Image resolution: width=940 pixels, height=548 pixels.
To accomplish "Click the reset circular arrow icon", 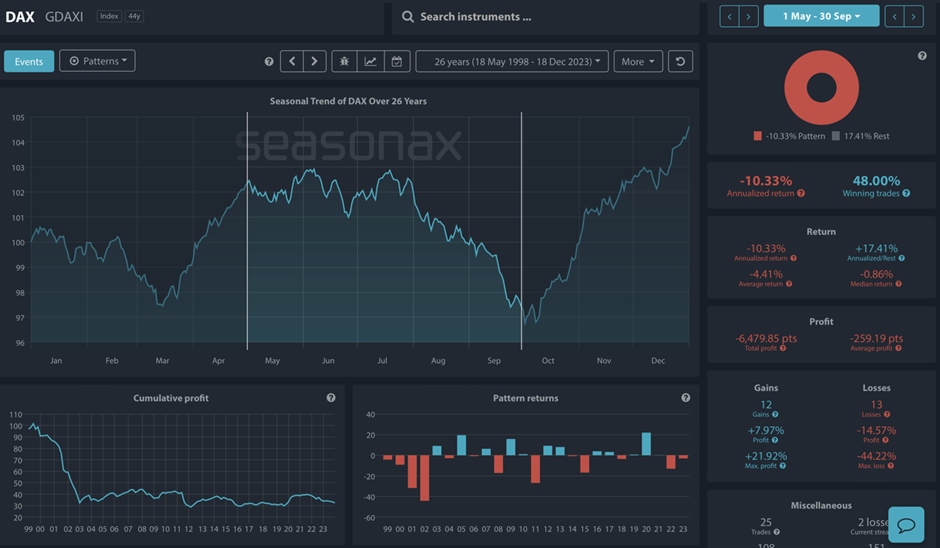I will click(x=680, y=61).
